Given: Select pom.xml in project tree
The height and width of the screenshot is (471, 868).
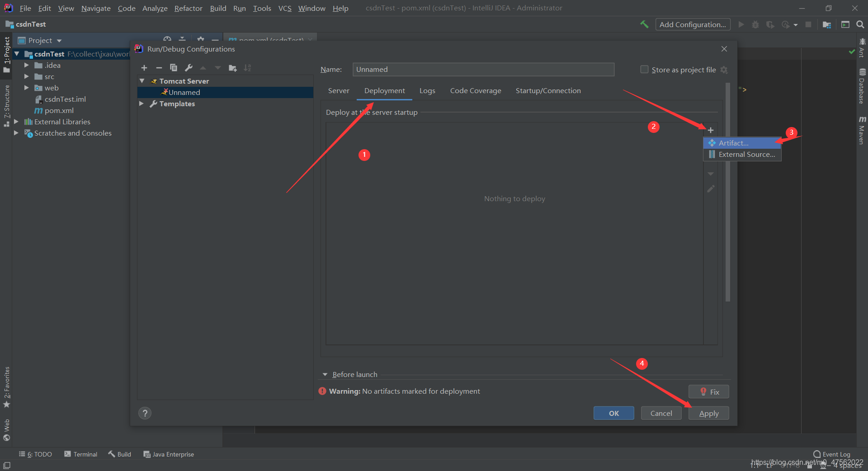Looking at the screenshot, I should [x=59, y=110].
